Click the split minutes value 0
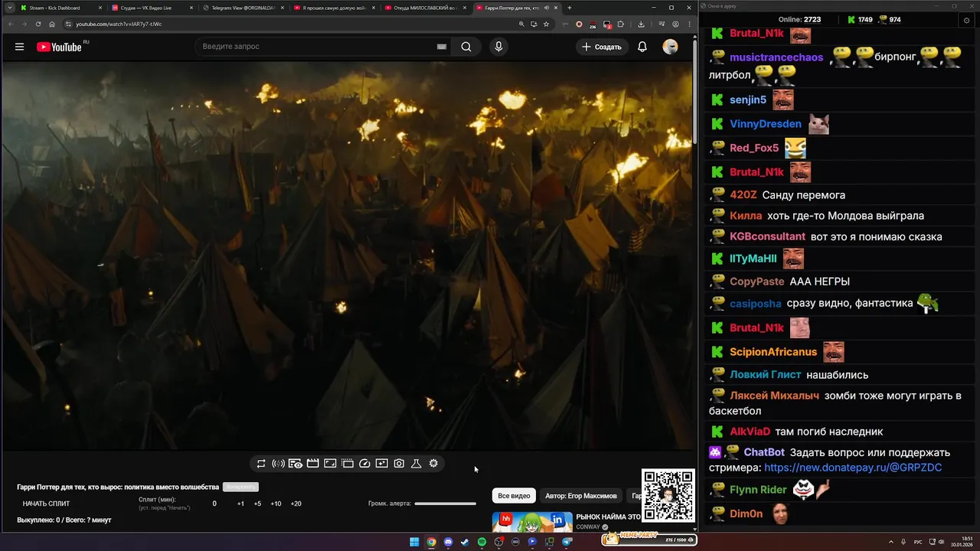This screenshot has width=980, height=551. click(214, 504)
